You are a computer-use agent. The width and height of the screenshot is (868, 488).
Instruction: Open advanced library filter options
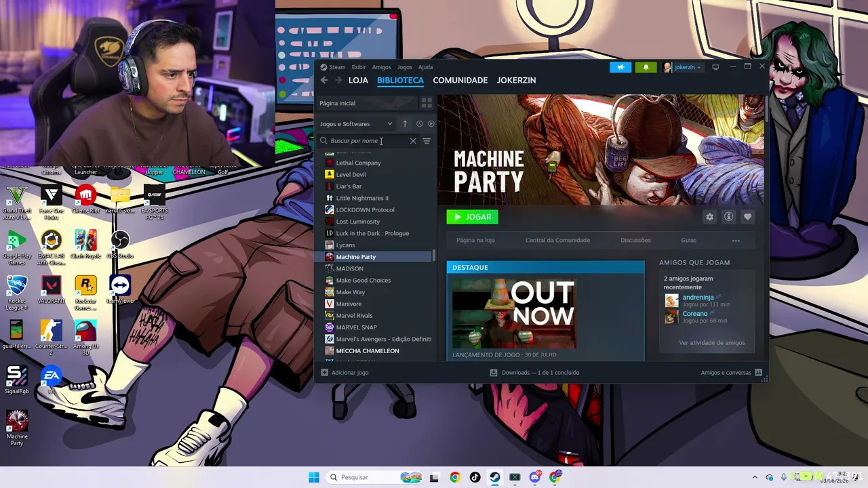(427, 141)
